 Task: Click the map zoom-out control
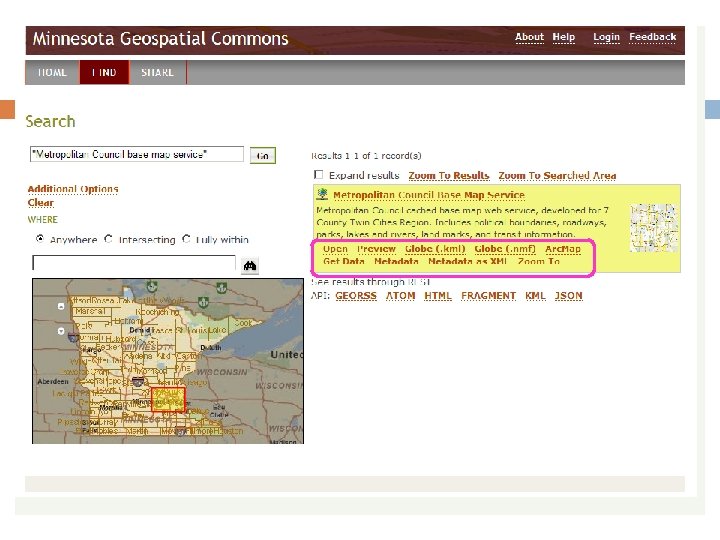(x=61, y=331)
